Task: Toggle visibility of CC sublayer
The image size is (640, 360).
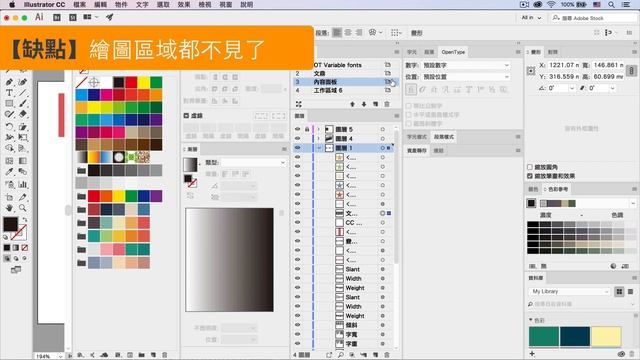Action: click(x=298, y=222)
